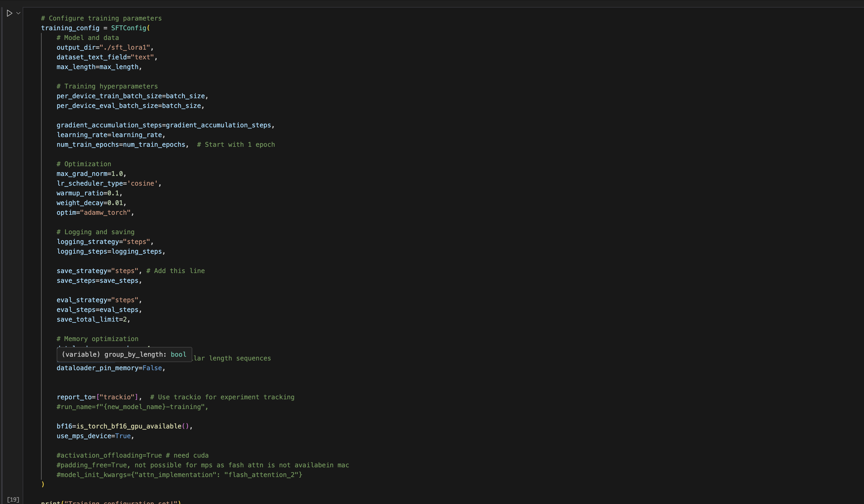Click the use_mps_device True value
This screenshot has width=864, height=504.
coord(123,436)
